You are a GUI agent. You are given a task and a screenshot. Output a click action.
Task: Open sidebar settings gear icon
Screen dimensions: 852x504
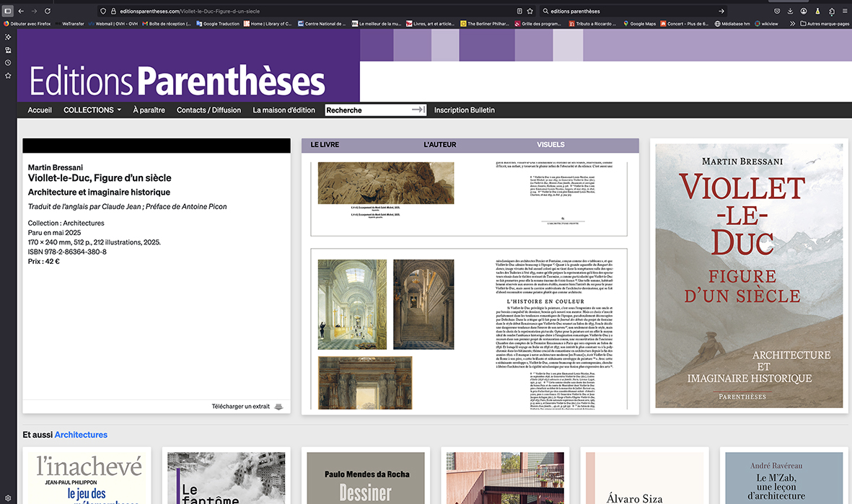click(x=8, y=498)
